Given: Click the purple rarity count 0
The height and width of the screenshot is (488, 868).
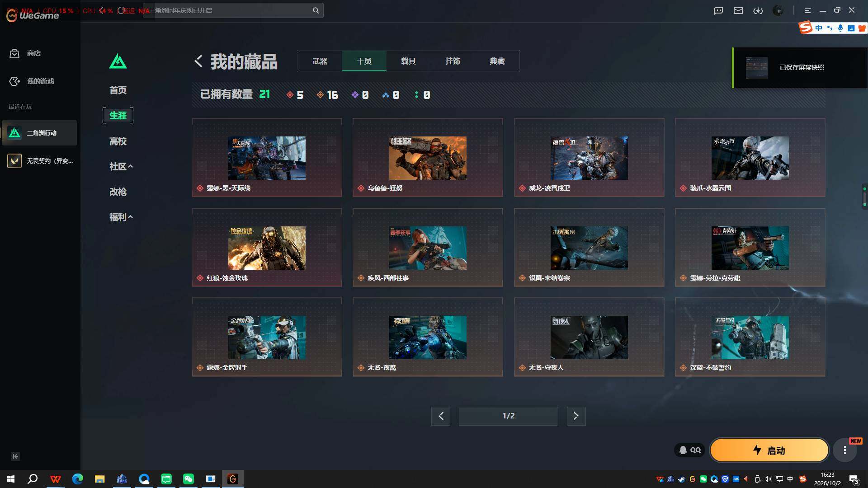Looking at the screenshot, I should tap(360, 95).
